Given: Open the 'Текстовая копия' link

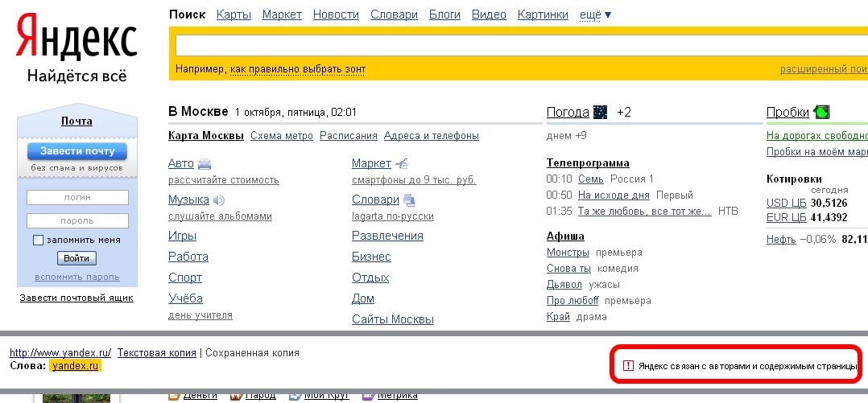Looking at the screenshot, I should pos(156,352).
